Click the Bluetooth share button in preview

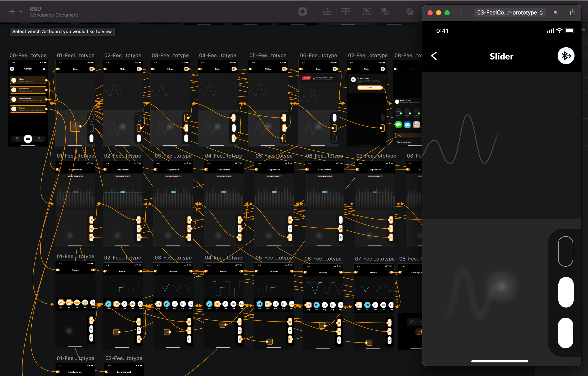coord(566,56)
